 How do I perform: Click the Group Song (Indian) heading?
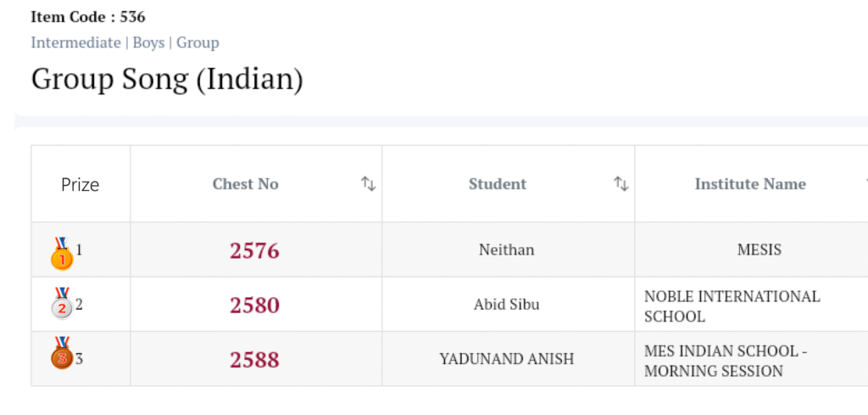click(x=167, y=80)
